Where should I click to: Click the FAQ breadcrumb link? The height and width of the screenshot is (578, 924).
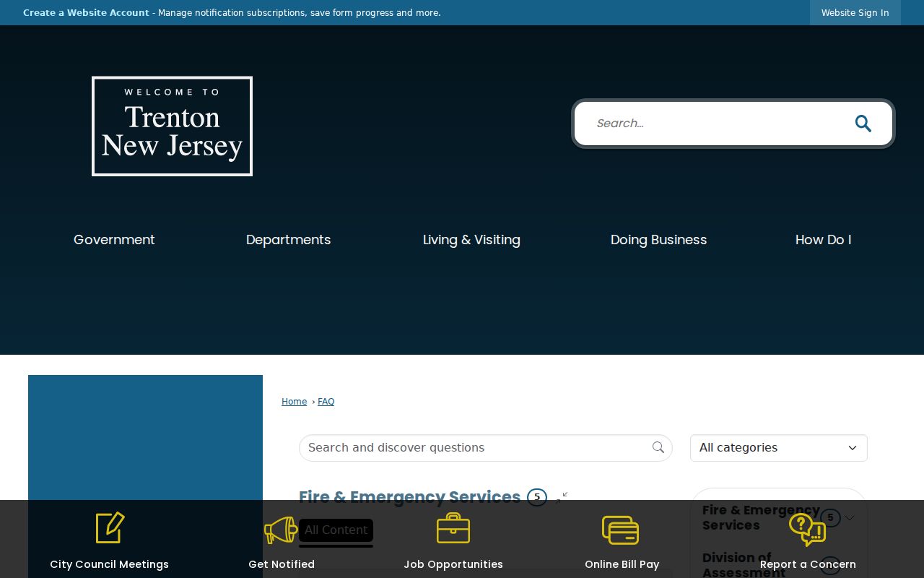tap(326, 402)
